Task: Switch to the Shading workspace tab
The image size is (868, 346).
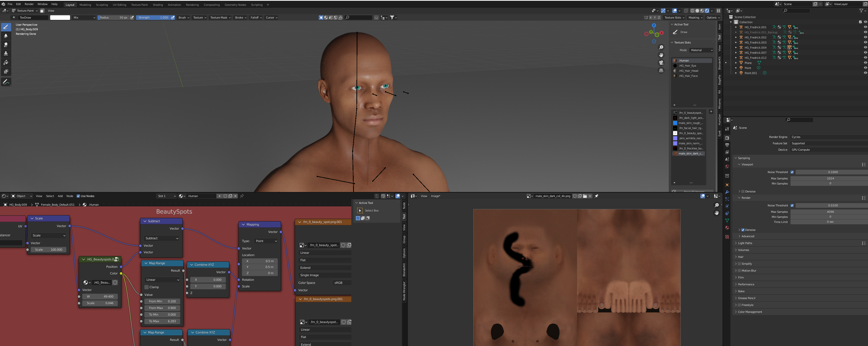Action: click(158, 5)
